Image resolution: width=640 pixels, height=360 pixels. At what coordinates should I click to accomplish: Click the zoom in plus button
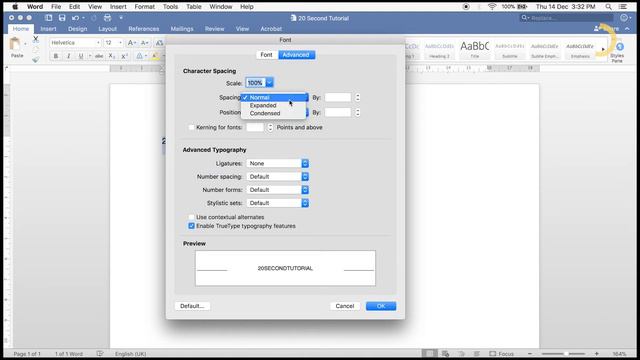(597, 353)
